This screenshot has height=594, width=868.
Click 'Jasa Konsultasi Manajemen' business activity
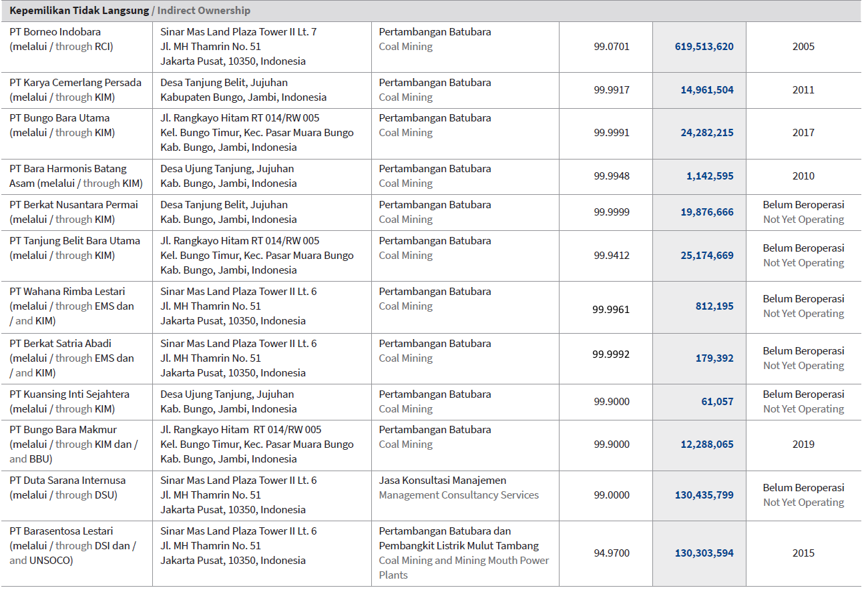(443, 481)
